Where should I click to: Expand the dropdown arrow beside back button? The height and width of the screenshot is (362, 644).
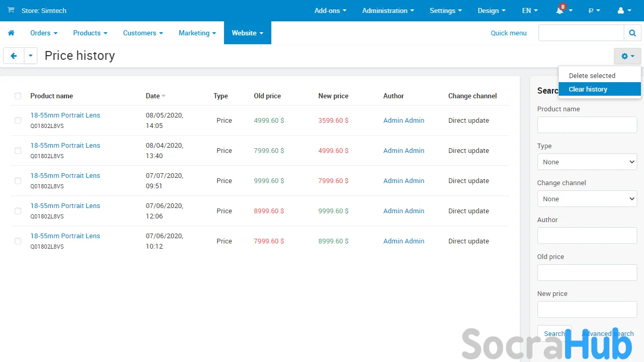[x=31, y=56]
